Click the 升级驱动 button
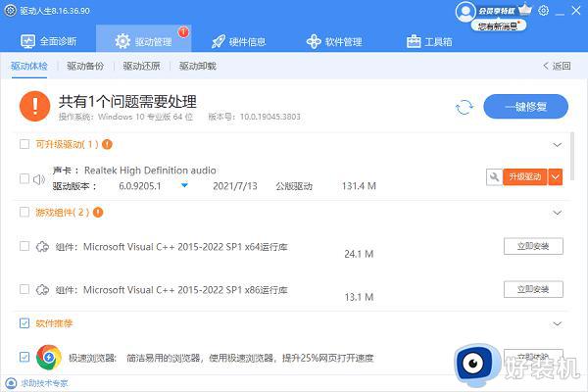This screenshot has height=392, width=588. (525, 176)
